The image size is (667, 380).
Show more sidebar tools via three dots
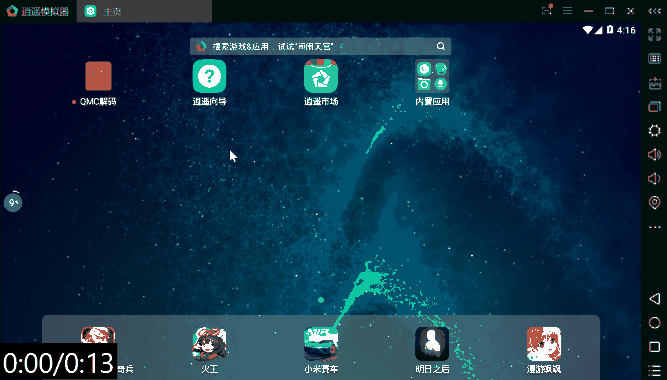click(x=654, y=227)
